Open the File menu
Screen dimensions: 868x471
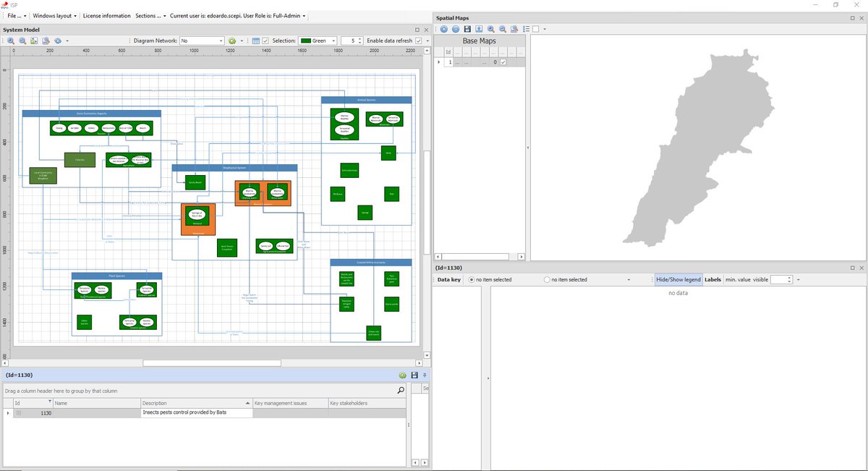17,15
